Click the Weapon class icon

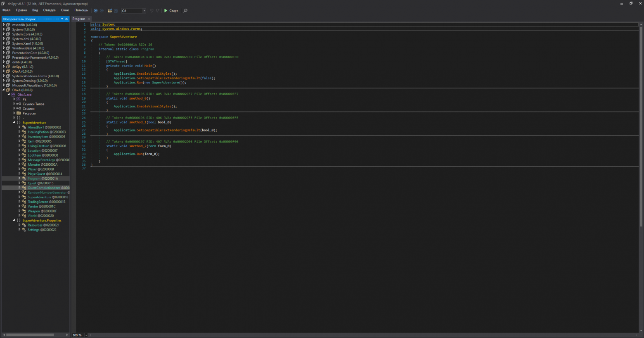24,211
